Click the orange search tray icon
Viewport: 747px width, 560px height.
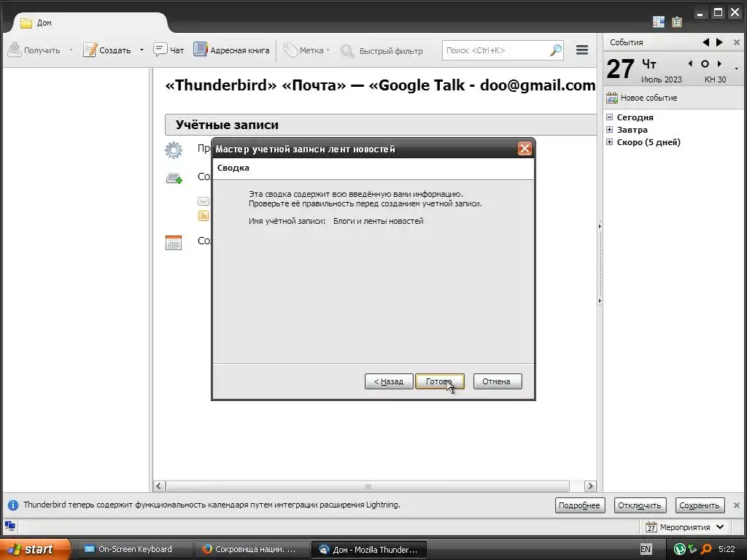click(706, 549)
